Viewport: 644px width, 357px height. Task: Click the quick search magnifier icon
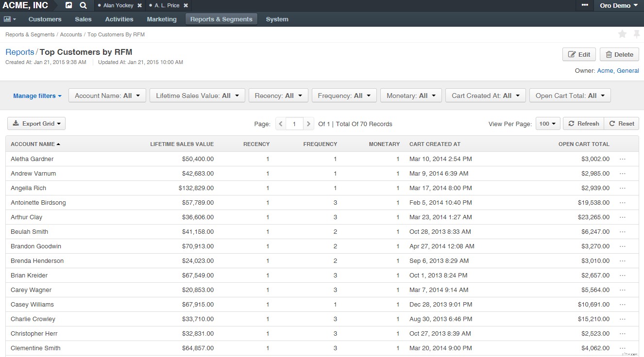pyautogui.click(x=83, y=5)
